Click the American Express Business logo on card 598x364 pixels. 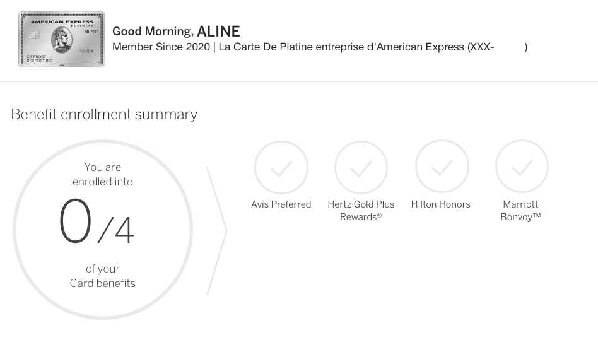(62, 22)
